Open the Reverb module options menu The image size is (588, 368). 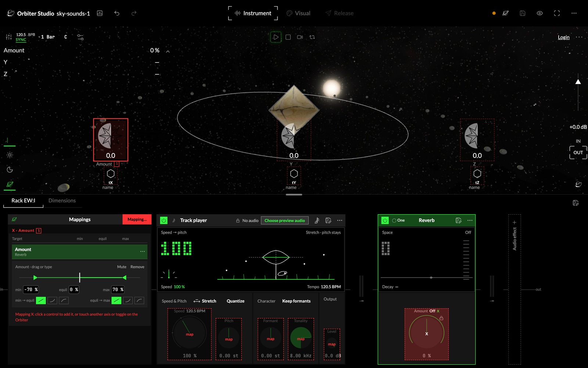click(470, 220)
